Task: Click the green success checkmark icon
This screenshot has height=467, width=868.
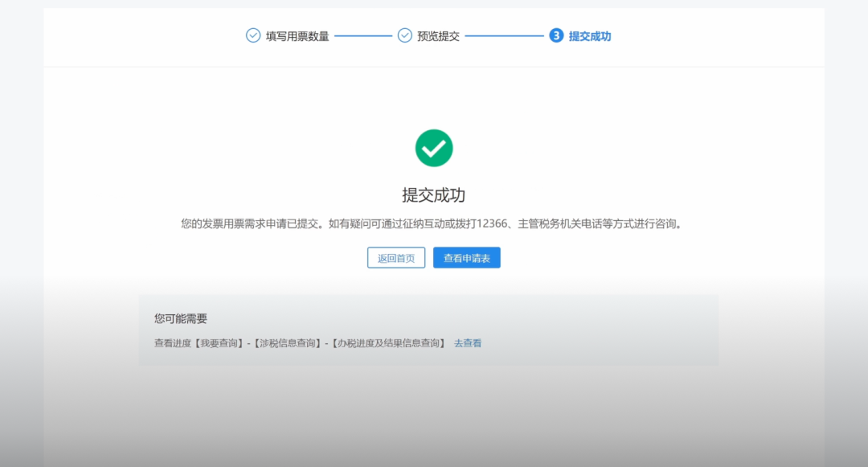Action: click(x=434, y=148)
